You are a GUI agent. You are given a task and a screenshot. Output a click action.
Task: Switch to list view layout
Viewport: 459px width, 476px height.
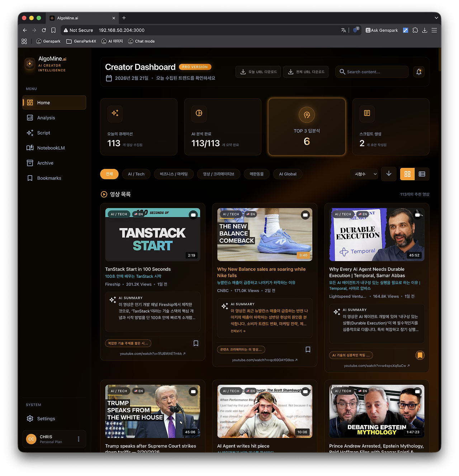tap(422, 174)
